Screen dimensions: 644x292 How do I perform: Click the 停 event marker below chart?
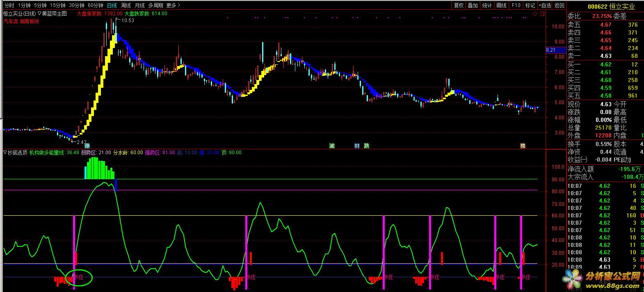(x=87, y=146)
